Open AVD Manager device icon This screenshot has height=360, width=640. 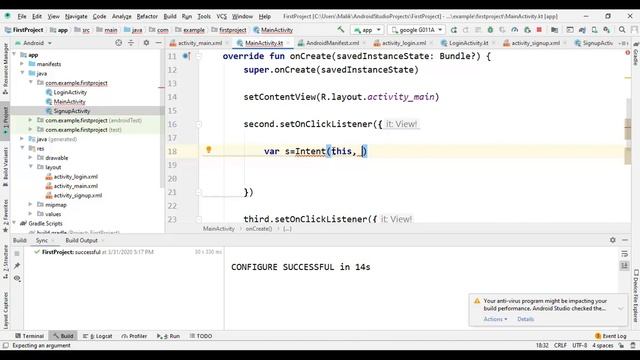(595, 30)
